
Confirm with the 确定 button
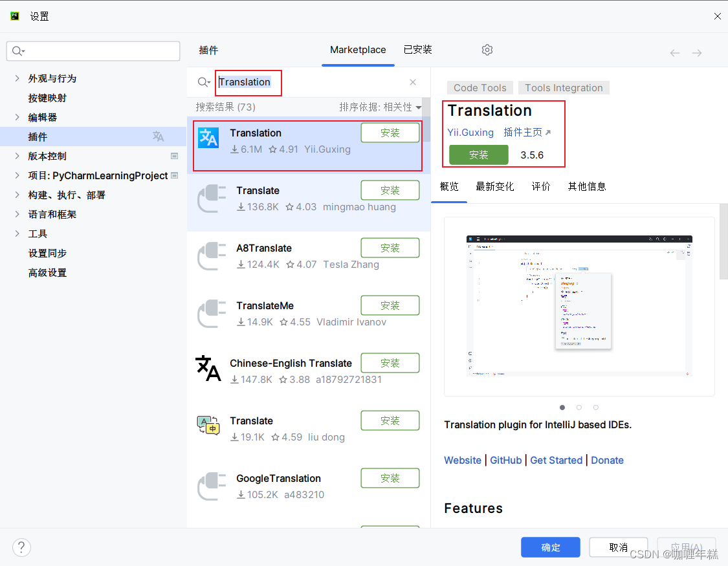pyautogui.click(x=551, y=547)
